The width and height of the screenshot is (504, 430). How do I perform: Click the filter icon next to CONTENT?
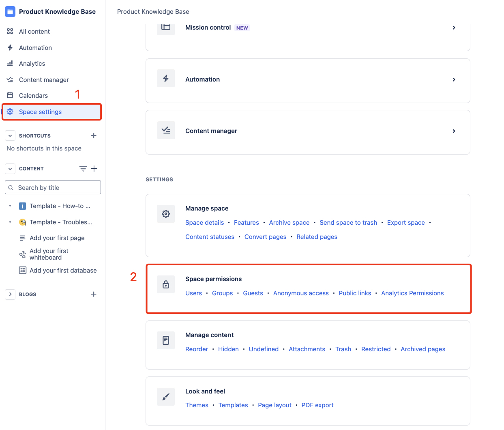(x=83, y=168)
